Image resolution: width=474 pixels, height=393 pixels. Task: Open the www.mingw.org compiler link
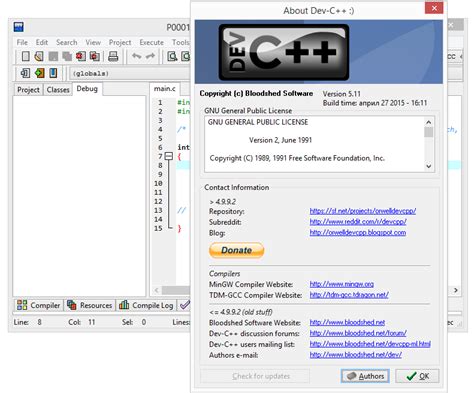(342, 284)
